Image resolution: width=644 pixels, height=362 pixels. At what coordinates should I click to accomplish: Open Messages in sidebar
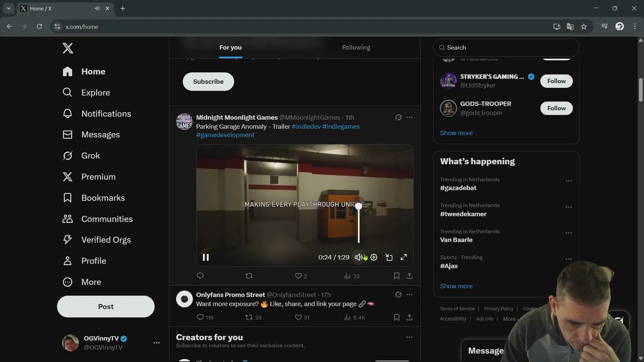pyautogui.click(x=91, y=135)
